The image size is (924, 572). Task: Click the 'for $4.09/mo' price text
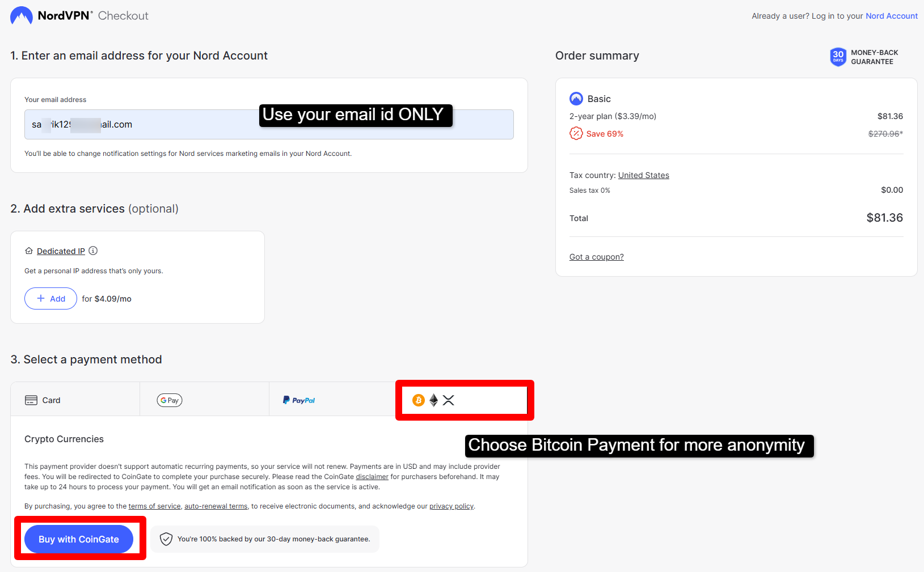107,299
